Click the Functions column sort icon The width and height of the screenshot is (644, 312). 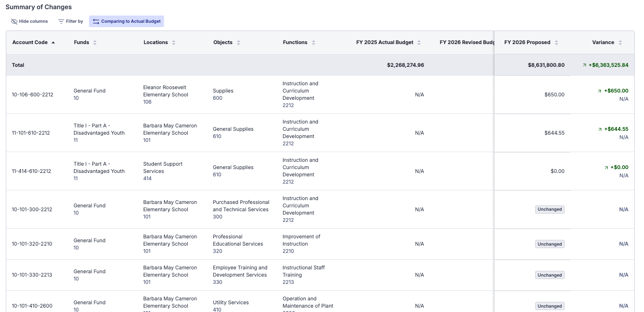tap(314, 43)
